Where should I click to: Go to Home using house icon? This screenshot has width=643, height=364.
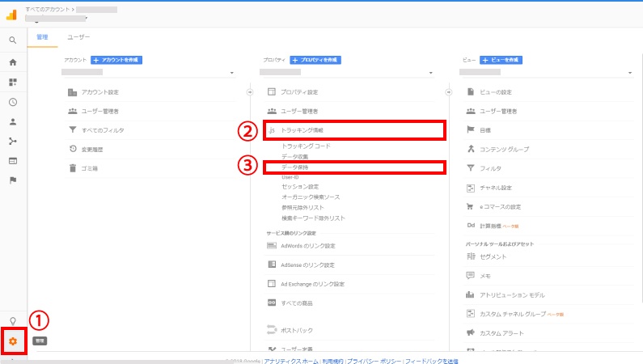tap(13, 61)
